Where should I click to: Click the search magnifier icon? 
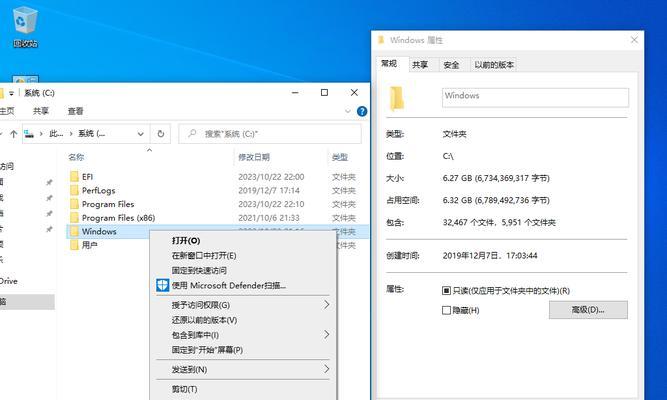[x=192, y=134]
